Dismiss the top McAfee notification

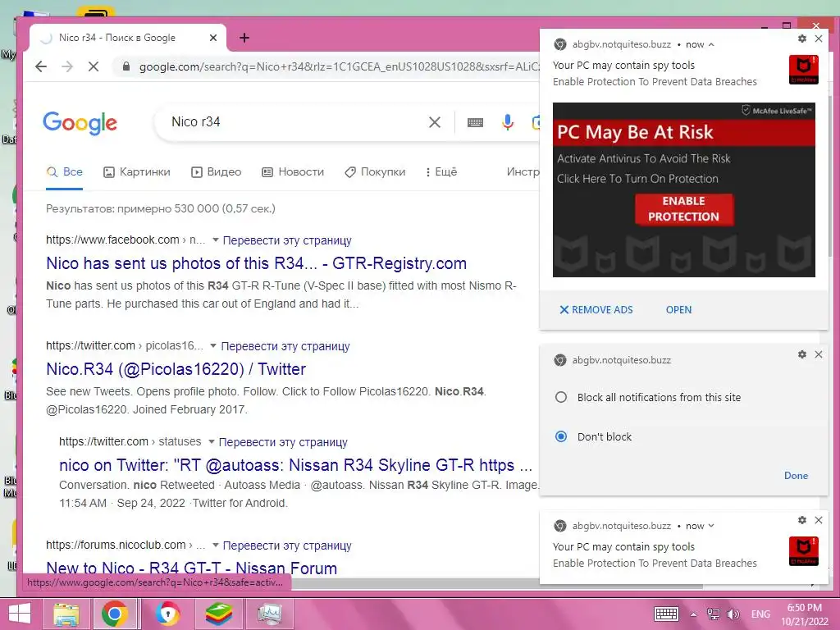click(819, 39)
